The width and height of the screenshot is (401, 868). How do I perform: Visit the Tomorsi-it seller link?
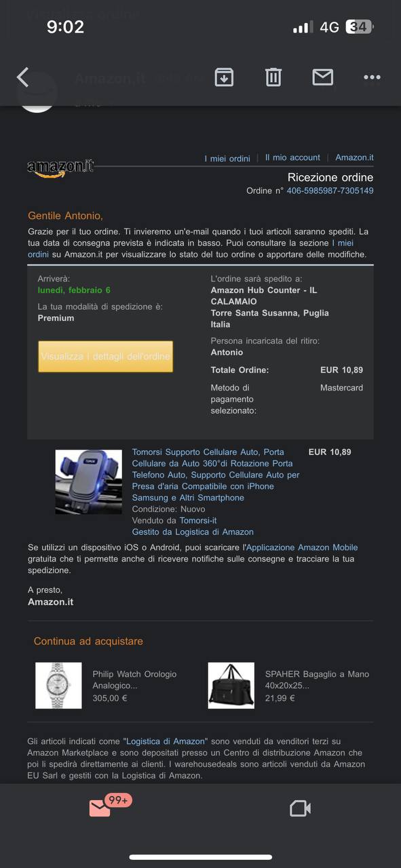pos(198,521)
